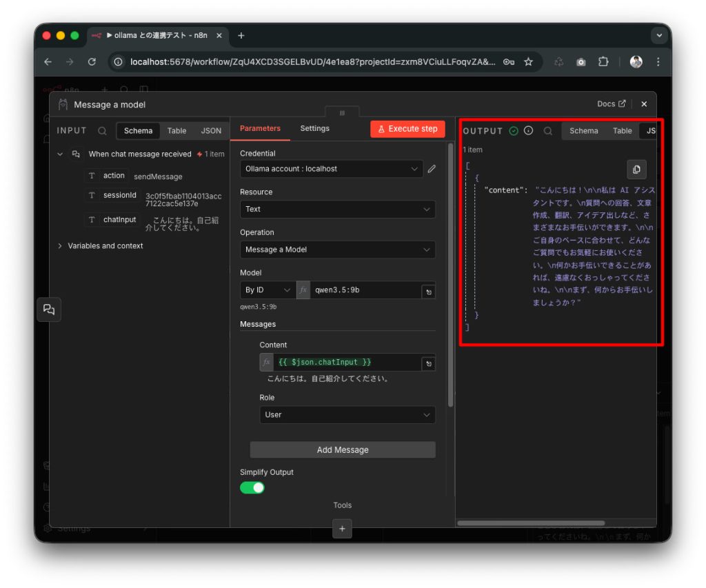Click the llama icon in the node title bar
This screenshot has height=588, width=706.
coord(61,104)
